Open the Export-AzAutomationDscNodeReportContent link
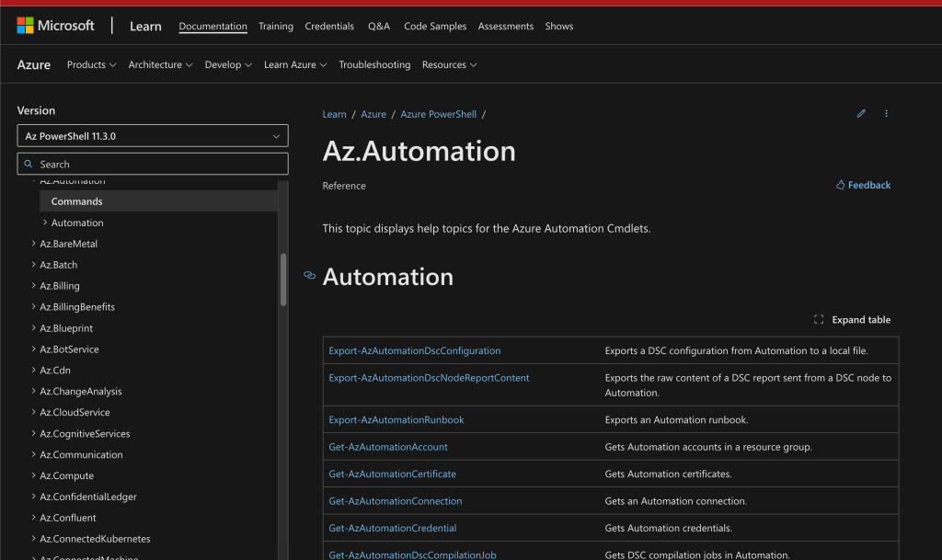The width and height of the screenshot is (942, 560). [x=429, y=378]
